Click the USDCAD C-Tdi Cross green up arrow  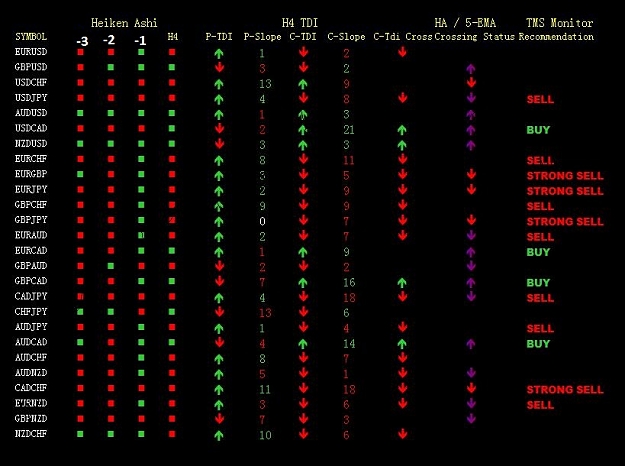click(402, 130)
